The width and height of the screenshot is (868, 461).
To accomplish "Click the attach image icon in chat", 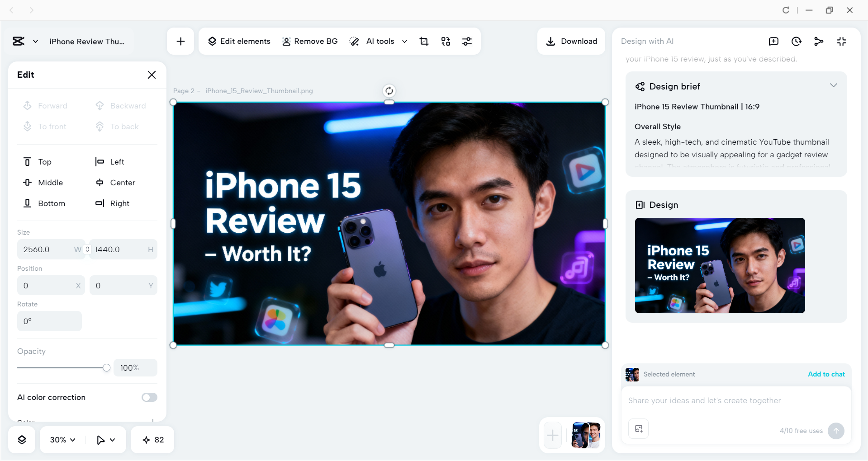I will point(639,429).
